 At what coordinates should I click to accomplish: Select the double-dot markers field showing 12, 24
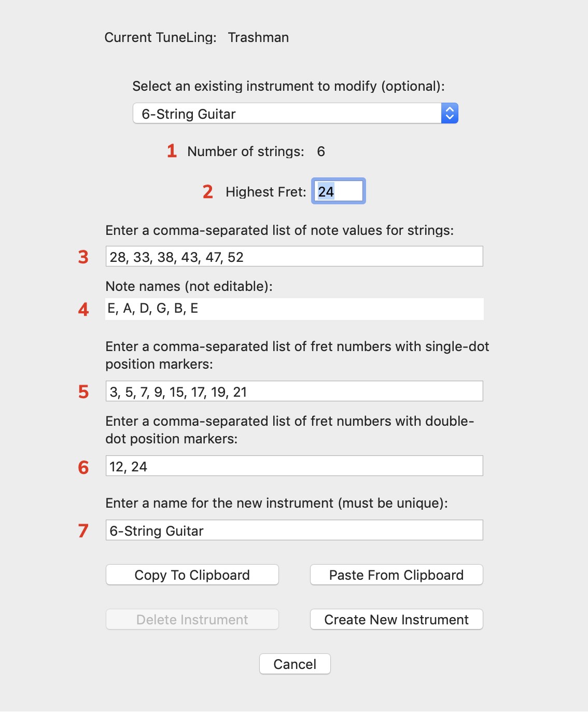point(294,466)
